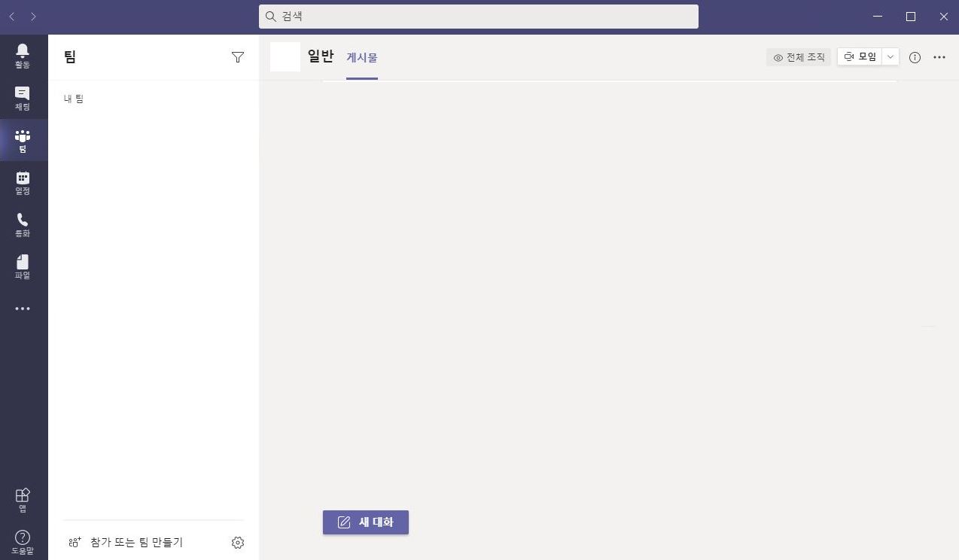Image resolution: width=959 pixels, height=560 pixels.
Task: Click the search (검색) box
Action: point(479,17)
